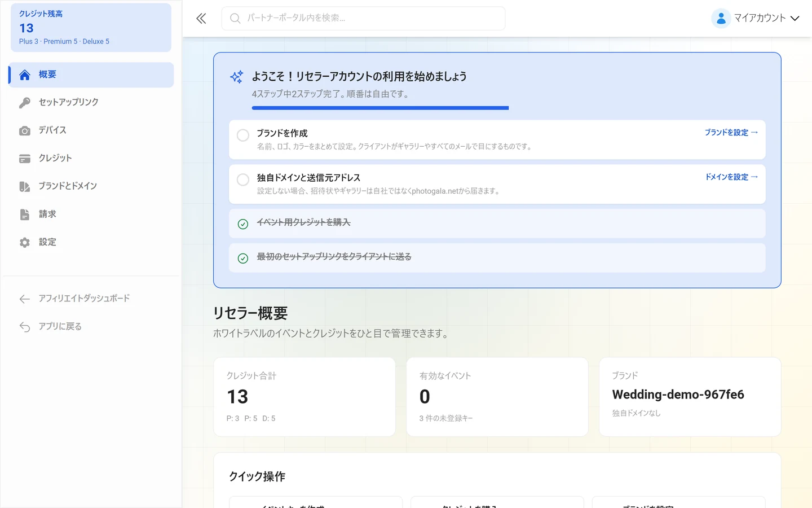Click the card icon for クレジット
This screenshot has width=812, height=508.
pyautogui.click(x=25, y=159)
